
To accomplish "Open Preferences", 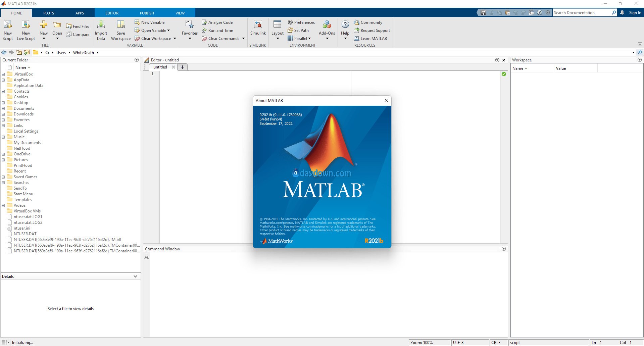I will point(301,22).
